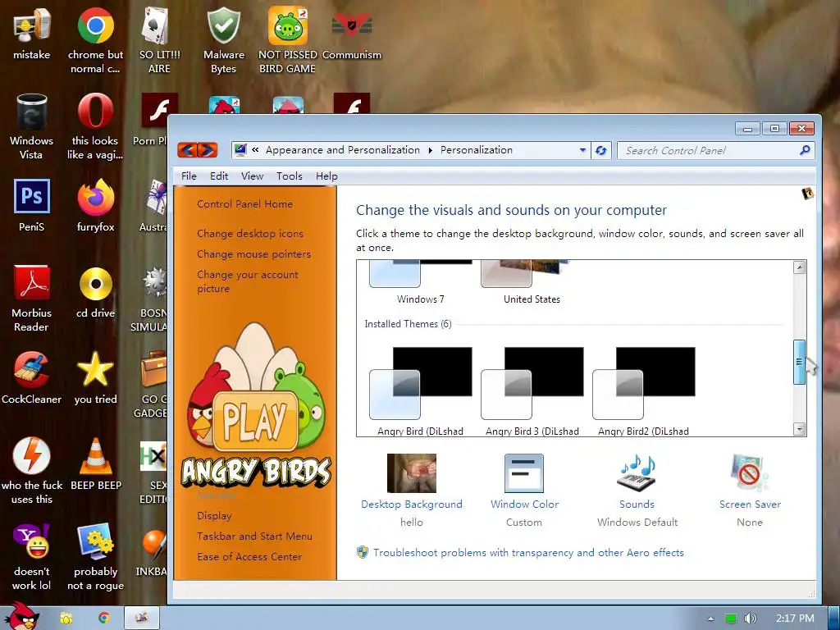The width and height of the screenshot is (840, 630).
Task: Select the Angry Bird2 (DiLshad theme
Action: click(643, 391)
